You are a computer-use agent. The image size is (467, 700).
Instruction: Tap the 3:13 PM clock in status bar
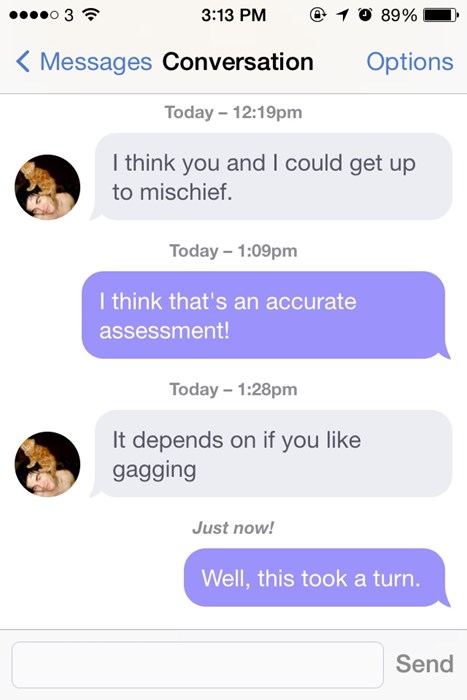click(234, 15)
